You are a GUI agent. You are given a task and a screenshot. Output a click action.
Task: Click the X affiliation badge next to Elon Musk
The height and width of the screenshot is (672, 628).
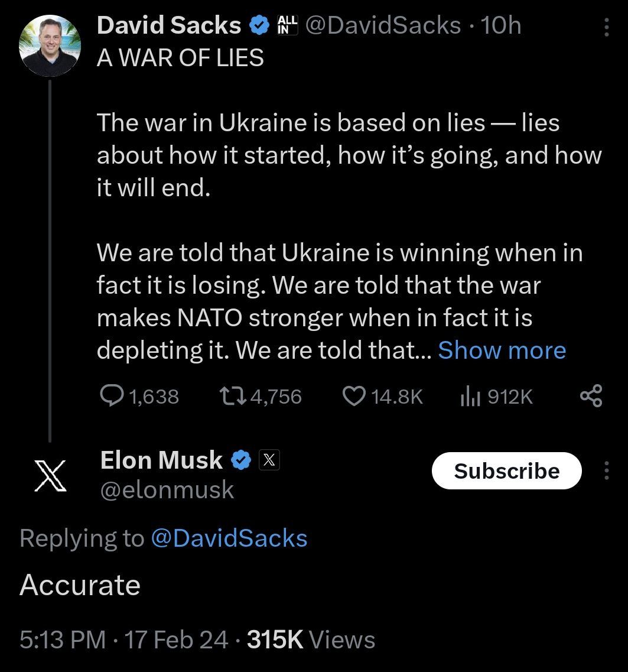pyautogui.click(x=269, y=460)
